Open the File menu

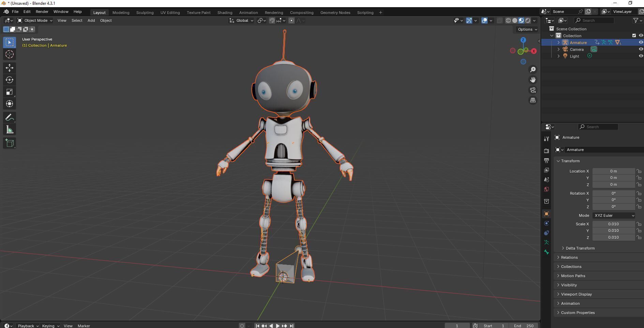[x=15, y=12]
